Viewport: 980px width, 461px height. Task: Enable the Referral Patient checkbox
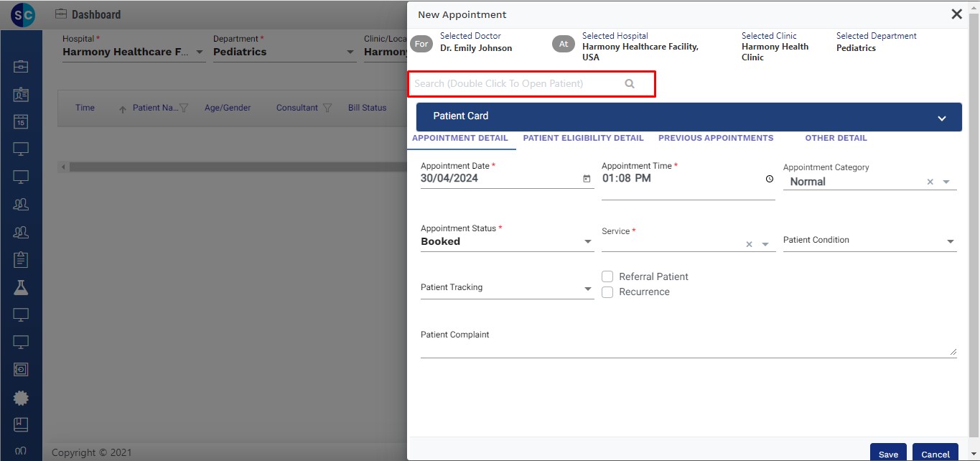click(607, 276)
